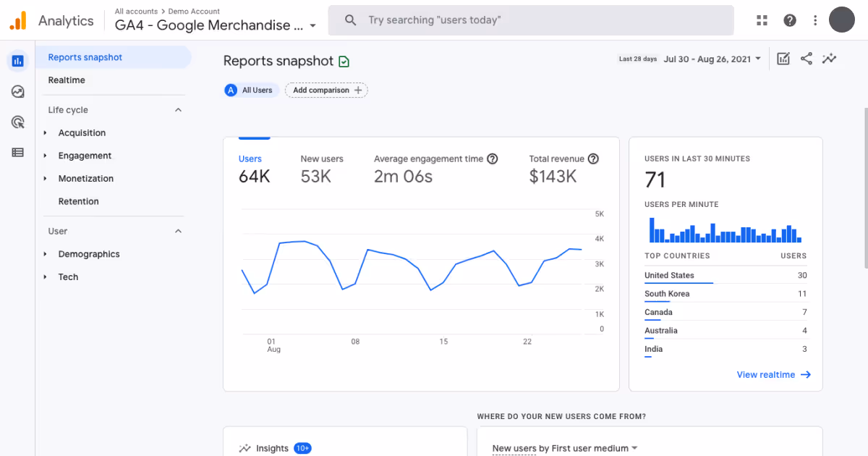
Task: Open the Reports icon in left rail
Action: [x=17, y=61]
